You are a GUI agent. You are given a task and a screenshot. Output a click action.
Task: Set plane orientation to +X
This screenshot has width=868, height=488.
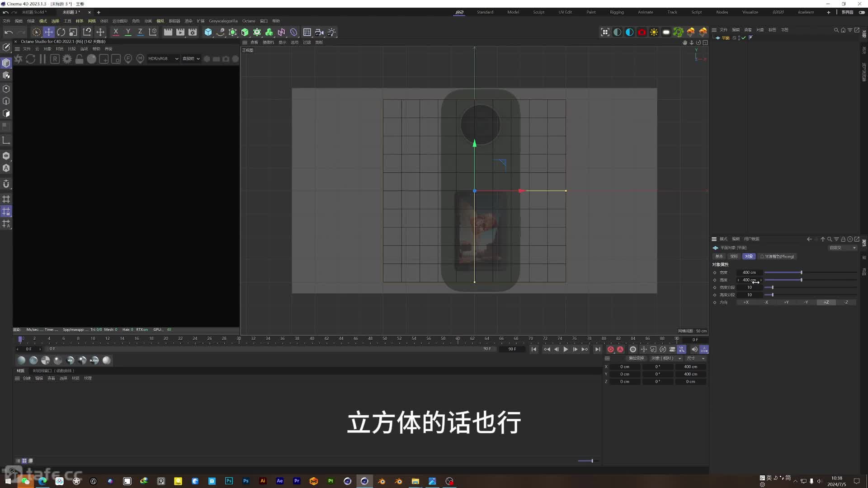pos(746,302)
